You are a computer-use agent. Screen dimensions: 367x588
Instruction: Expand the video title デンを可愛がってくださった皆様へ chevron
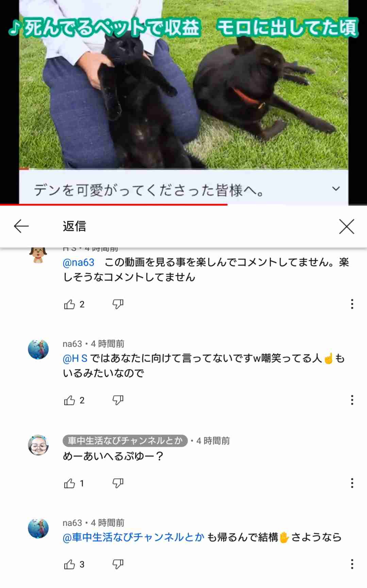click(336, 189)
